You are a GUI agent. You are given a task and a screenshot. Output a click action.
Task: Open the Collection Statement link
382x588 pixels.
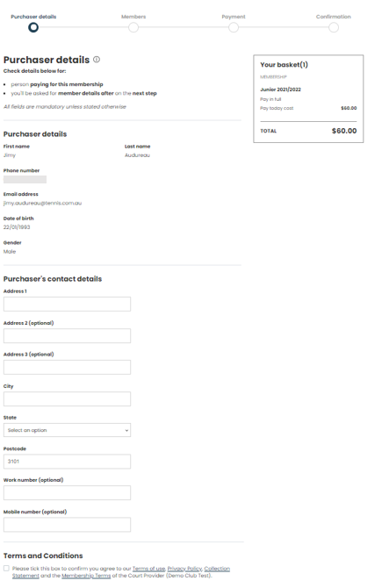point(217,569)
